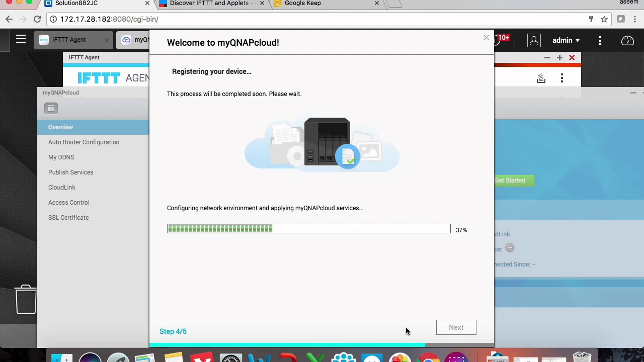The width and height of the screenshot is (644, 362).
Task: Open CloudLink in sidebar
Action: [x=61, y=188]
